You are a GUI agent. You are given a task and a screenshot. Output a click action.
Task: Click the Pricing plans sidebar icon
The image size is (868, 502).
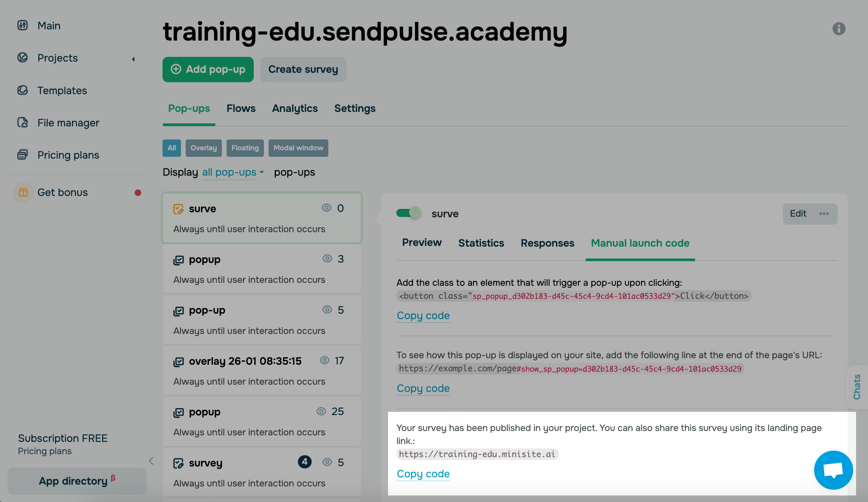[22, 155]
